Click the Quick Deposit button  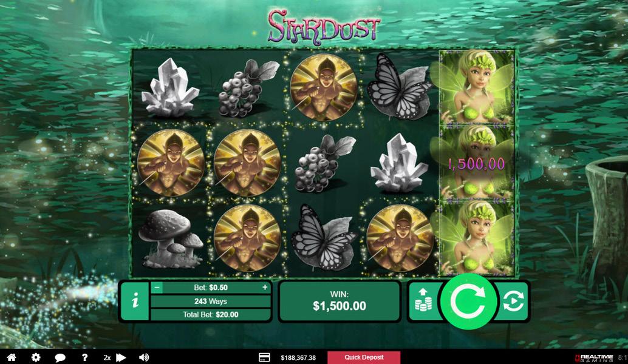tap(364, 357)
